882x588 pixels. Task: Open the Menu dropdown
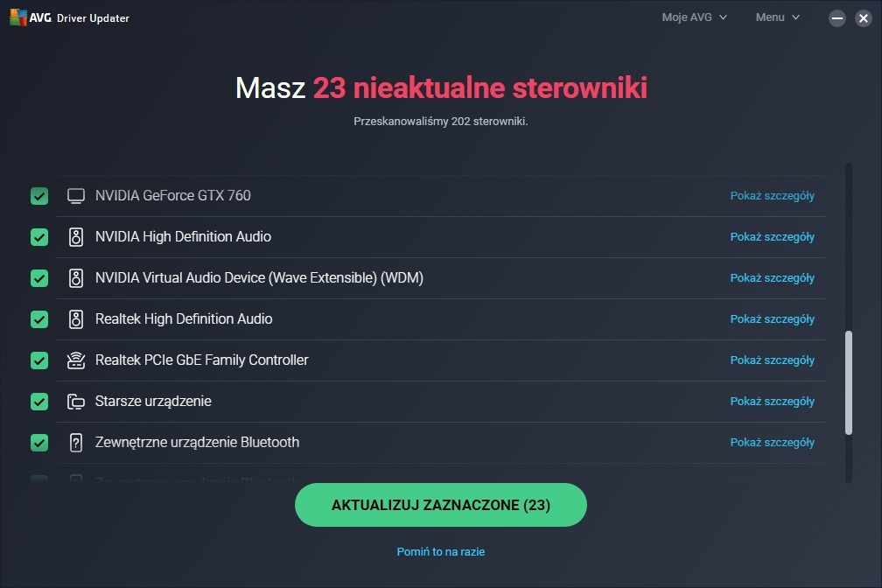point(777,17)
